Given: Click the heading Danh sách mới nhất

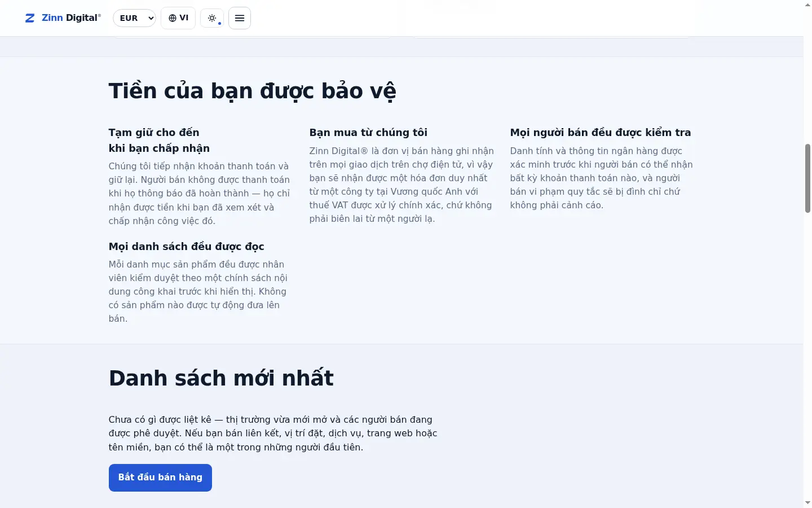Looking at the screenshot, I should 221,378.
